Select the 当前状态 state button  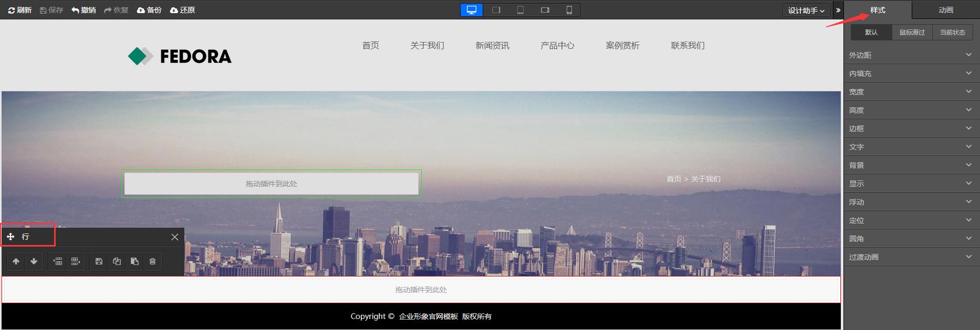click(x=952, y=33)
